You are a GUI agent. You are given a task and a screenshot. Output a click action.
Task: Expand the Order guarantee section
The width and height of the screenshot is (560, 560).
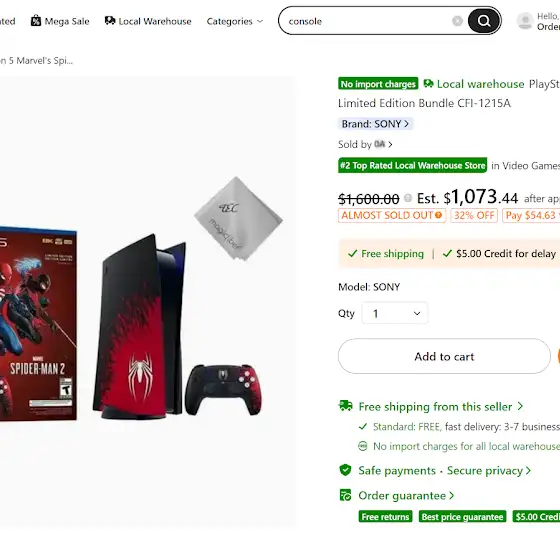[406, 496]
